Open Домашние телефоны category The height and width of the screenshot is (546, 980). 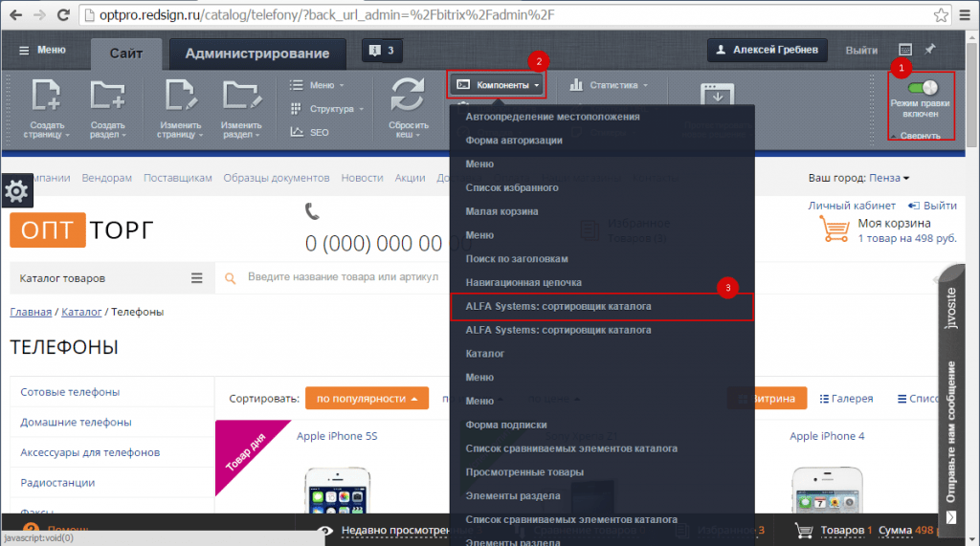click(x=76, y=423)
